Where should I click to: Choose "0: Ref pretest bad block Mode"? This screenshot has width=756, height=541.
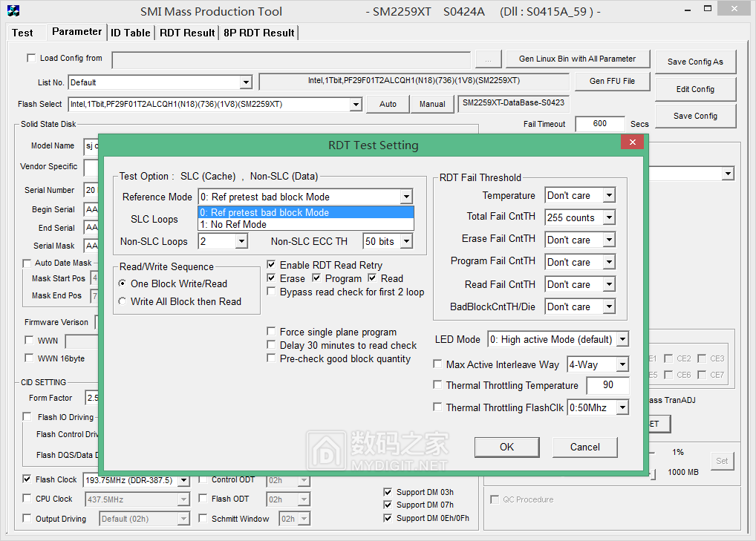[x=305, y=212]
